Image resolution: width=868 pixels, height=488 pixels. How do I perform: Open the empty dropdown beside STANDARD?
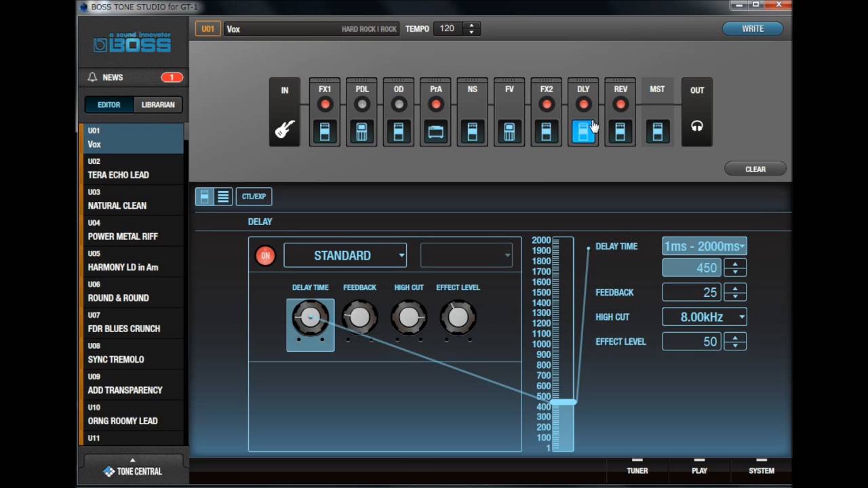(467, 256)
